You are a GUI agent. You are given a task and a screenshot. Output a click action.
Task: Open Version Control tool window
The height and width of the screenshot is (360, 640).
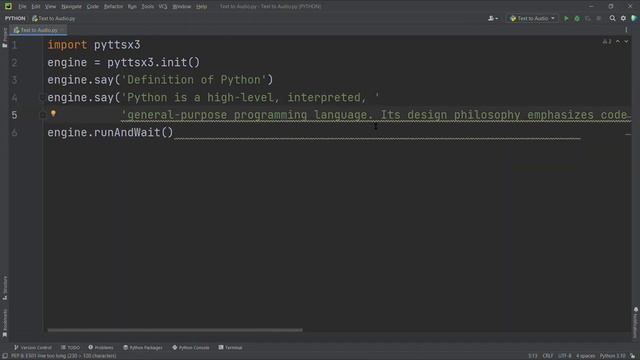[x=33, y=347]
